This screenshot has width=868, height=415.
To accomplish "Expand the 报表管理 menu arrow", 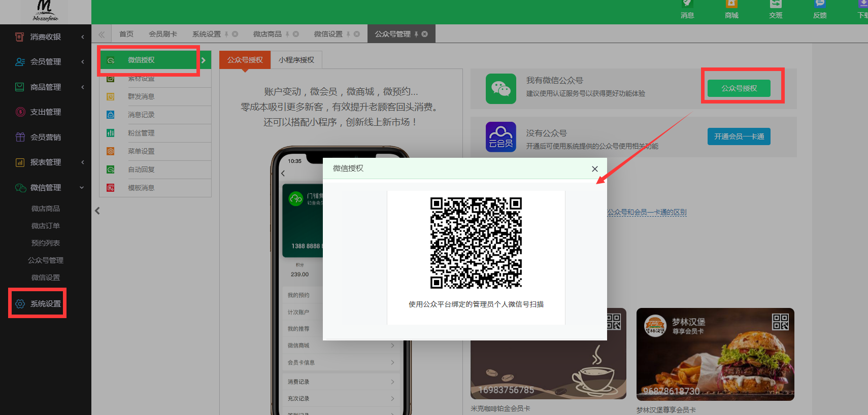I will click(83, 162).
